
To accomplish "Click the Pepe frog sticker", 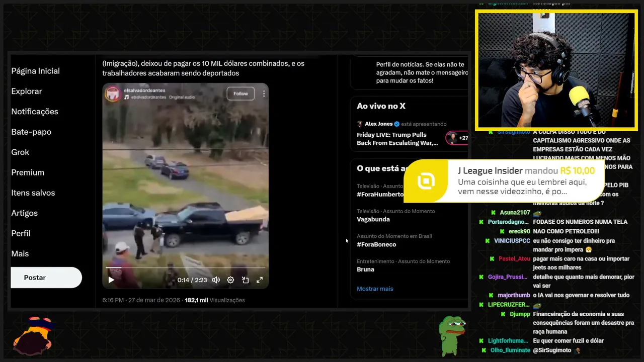I will click(452, 335).
